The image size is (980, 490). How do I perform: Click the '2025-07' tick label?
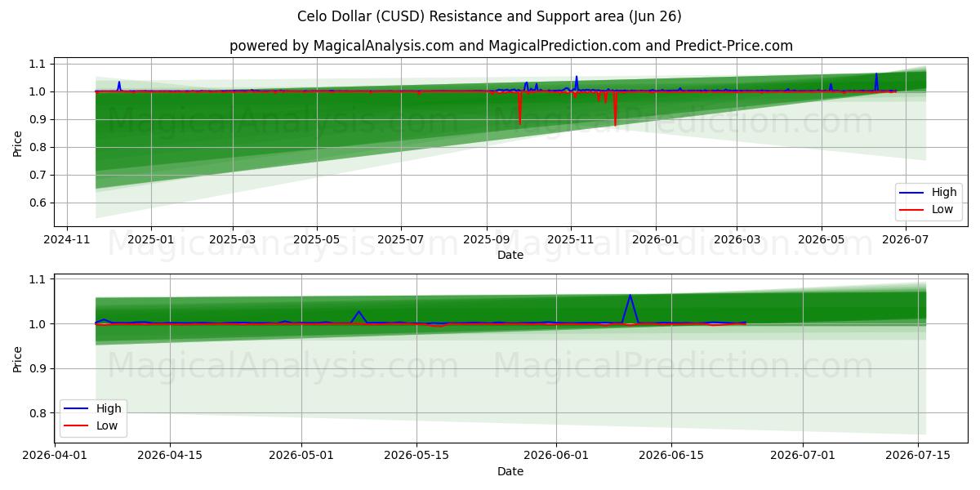pyautogui.click(x=401, y=239)
